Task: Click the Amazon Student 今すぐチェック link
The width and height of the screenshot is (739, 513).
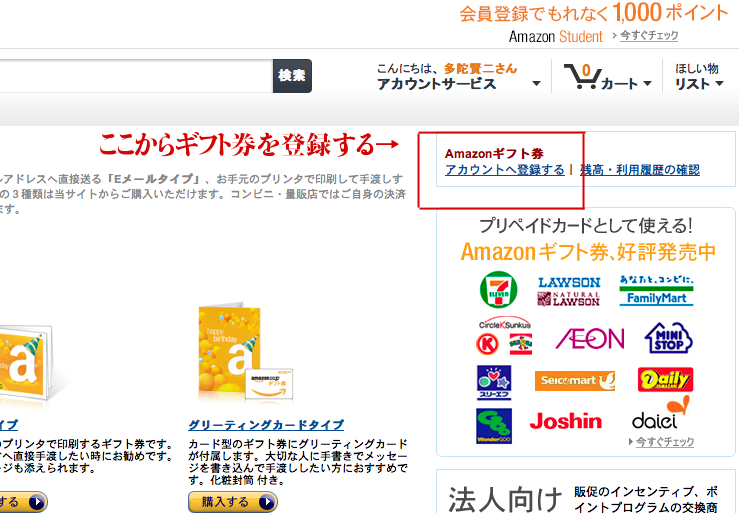Action: pyautogui.click(x=649, y=35)
